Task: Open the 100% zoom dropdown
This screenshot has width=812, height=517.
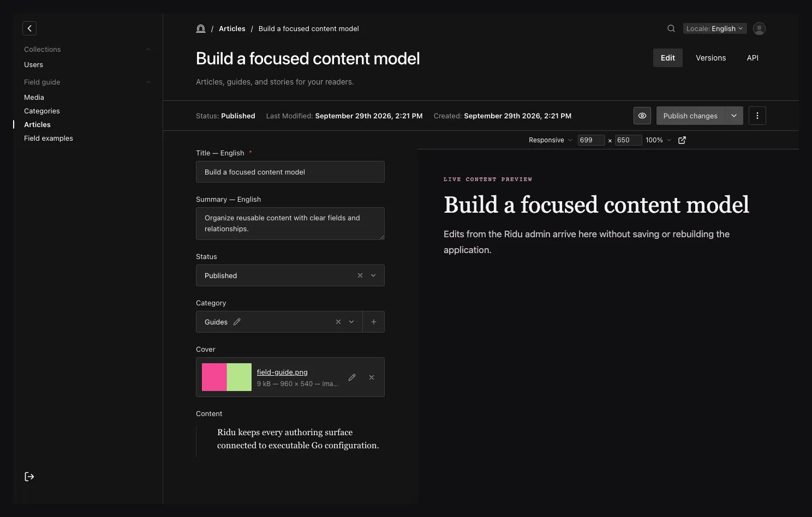Action: pos(658,140)
